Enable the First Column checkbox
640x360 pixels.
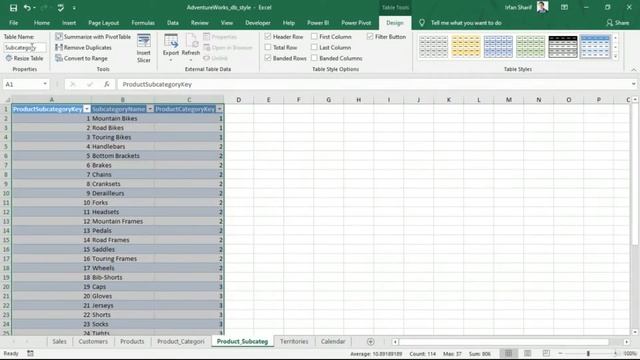[314, 37]
